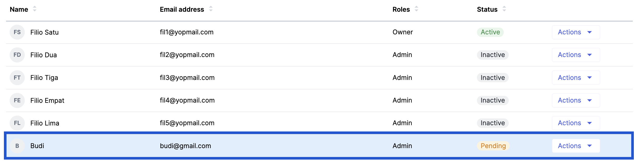
Task: Sort users by Roles column
Action: click(x=416, y=9)
